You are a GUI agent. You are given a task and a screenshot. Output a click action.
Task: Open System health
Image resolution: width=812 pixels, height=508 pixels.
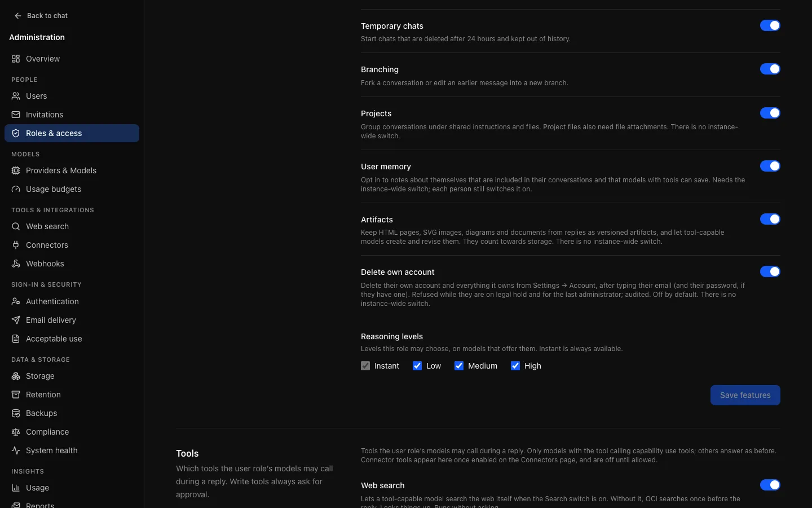click(72, 450)
